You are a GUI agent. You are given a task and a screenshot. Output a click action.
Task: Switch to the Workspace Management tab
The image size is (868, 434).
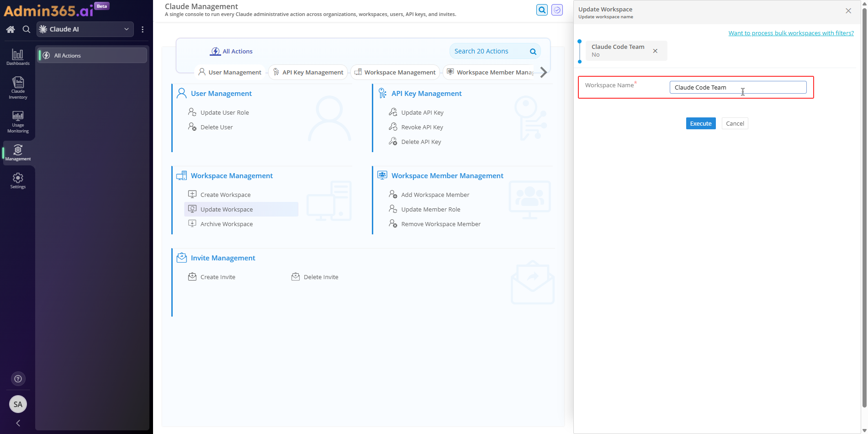point(395,72)
